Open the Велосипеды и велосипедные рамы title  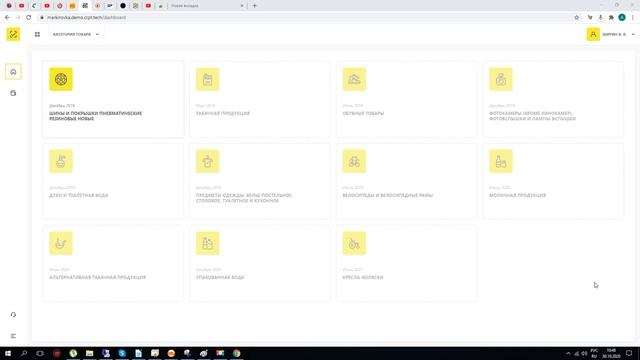tap(388, 196)
